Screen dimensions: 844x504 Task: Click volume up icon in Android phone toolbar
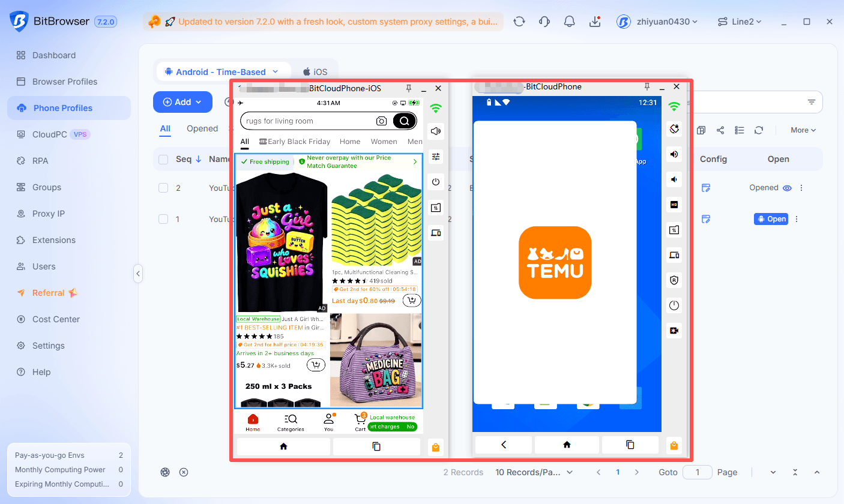[674, 154]
